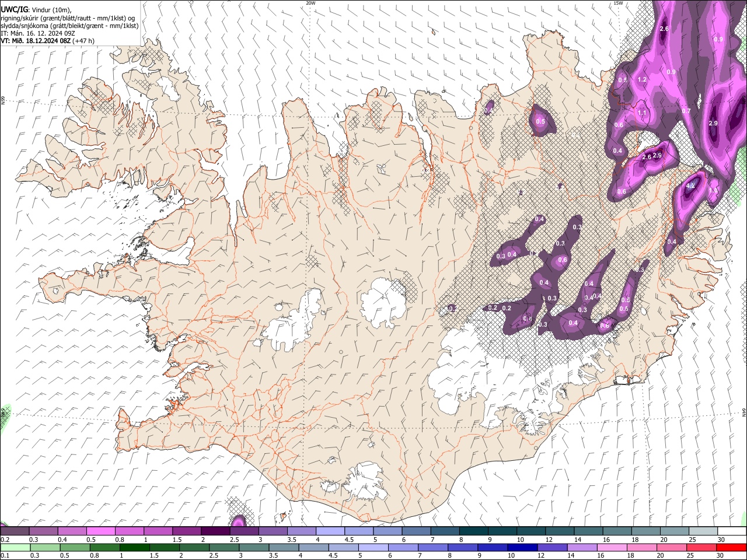Click the dark teal swatch labeled 8 in snow legend
The height and width of the screenshot is (560, 747).
[474, 531]
